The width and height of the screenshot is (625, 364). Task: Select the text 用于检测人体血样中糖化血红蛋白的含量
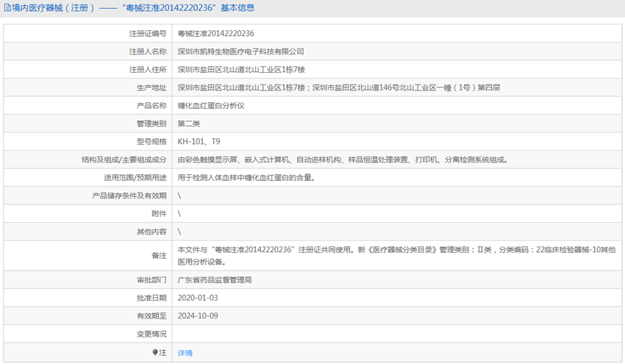point(246,177)
